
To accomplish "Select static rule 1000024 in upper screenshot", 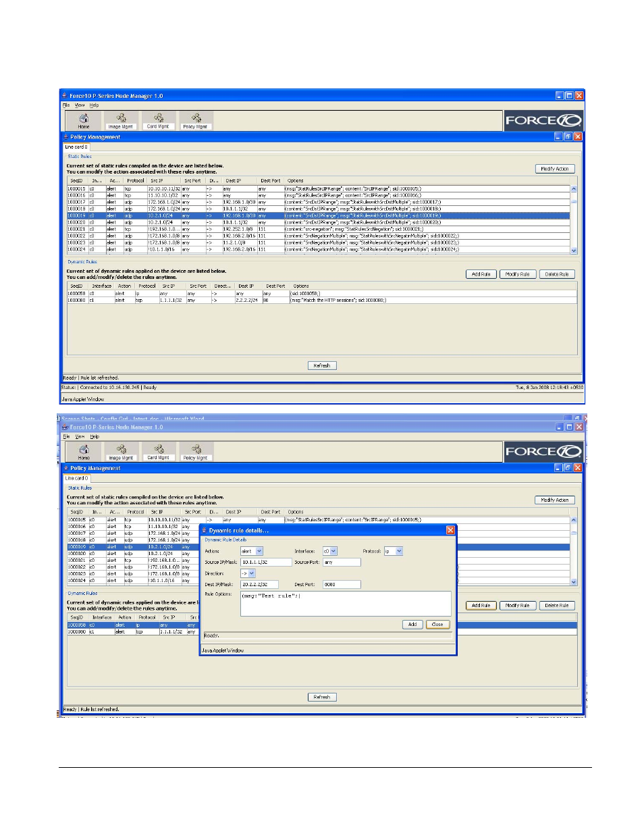I will [318, 249].
